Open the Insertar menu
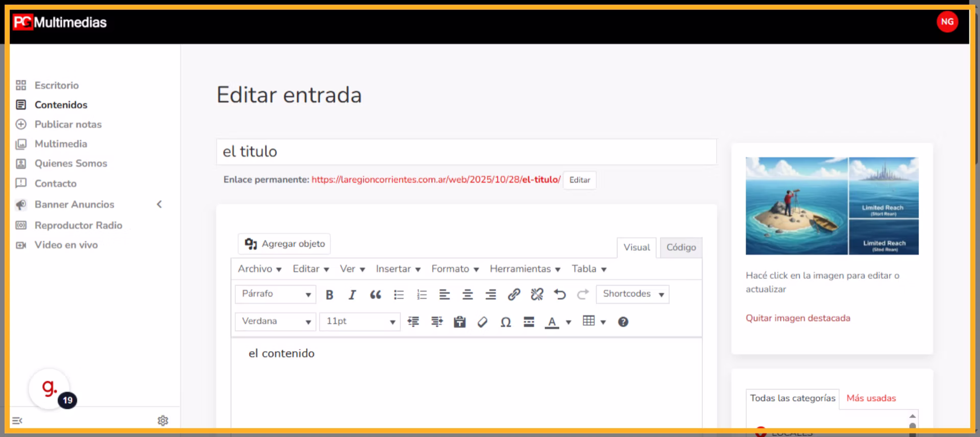The image size is (980, 437). (398, 269)
